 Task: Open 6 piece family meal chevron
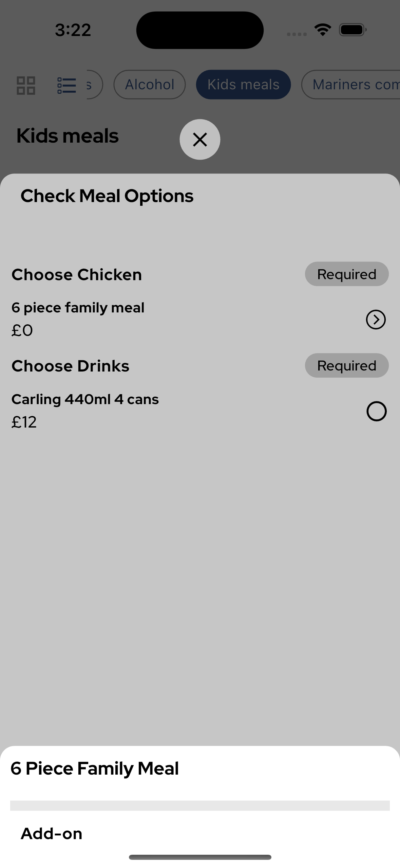(x=376, y=320)
